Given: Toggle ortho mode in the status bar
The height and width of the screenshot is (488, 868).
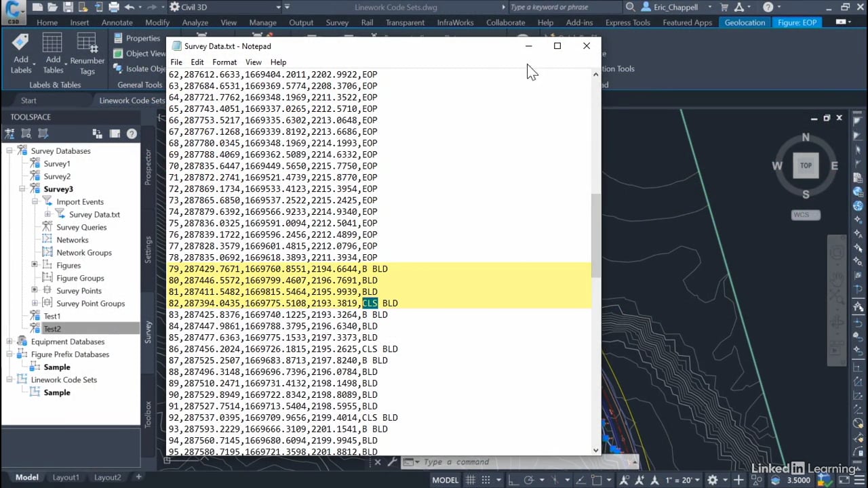Looking at the screenshot, I should 511,480.
